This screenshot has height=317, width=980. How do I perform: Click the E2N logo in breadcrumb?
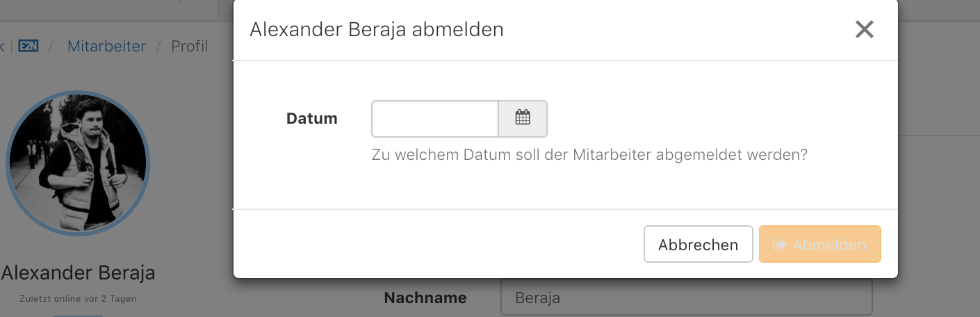coord(28,47)
